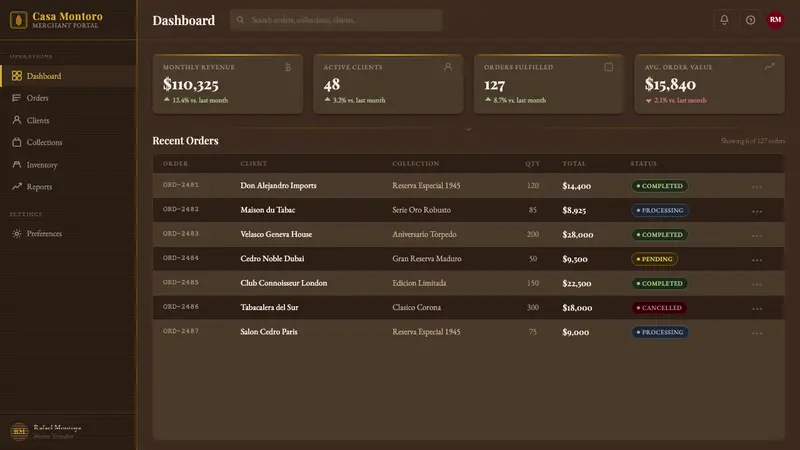Click the $28,000 total cell

click(x=578, y=235)
